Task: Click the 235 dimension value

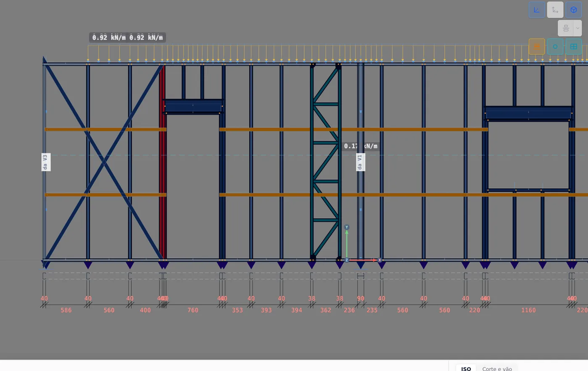Action: [x=372, y=310]
